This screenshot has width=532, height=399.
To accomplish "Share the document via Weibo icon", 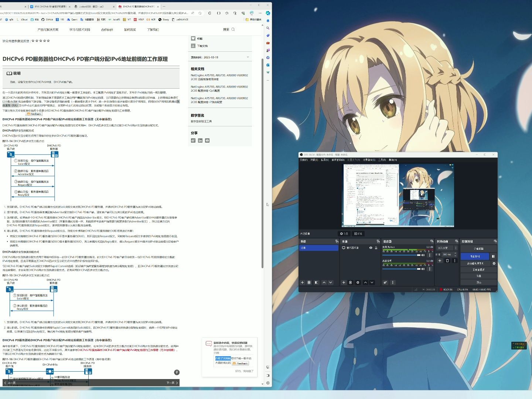I will [193, 140].
